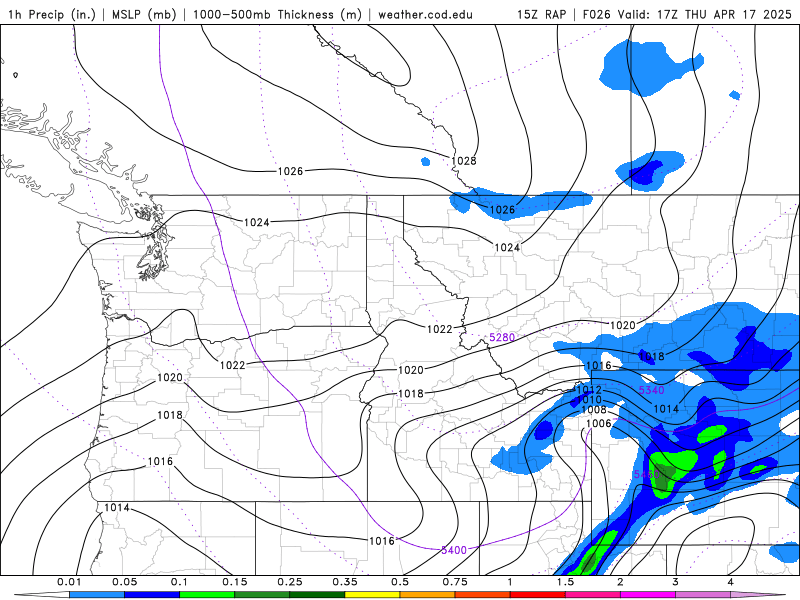The width and height of the screenshot is (800, 600).
Task: Click the 1006 isobar label
Action: pos(598,423)
